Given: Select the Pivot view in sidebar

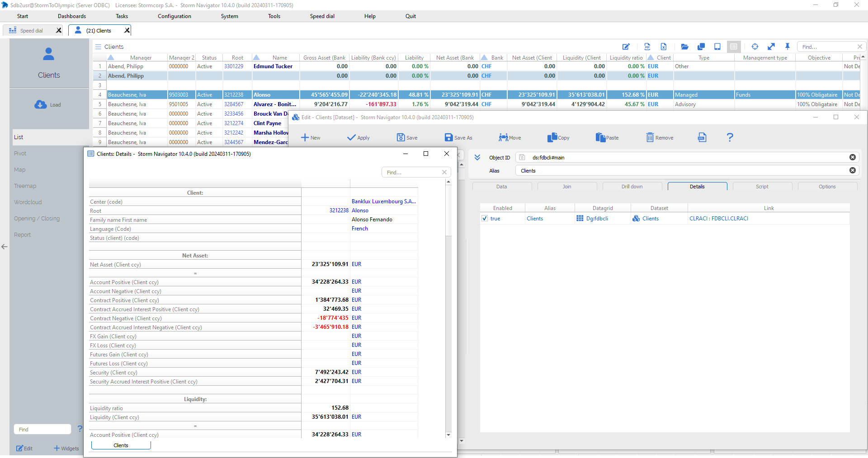Looking at the screenshot, I should [20, 154].
